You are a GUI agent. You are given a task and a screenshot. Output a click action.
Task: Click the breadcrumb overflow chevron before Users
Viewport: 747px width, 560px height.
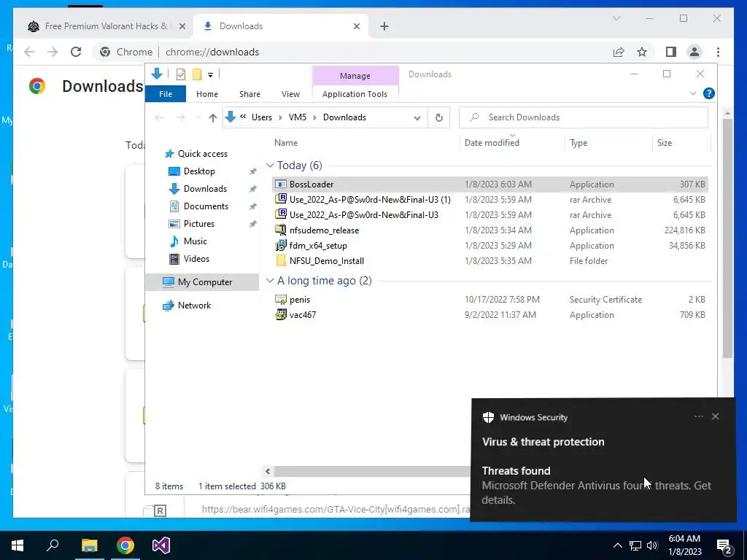pos(243,117)
